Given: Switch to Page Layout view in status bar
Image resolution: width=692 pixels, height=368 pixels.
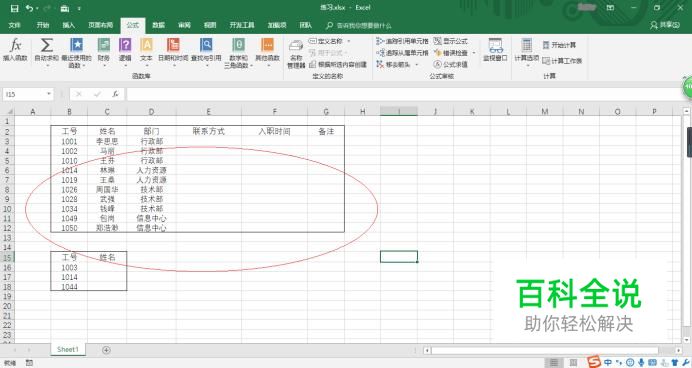Looking at the screenshot, I should [573, 363].
